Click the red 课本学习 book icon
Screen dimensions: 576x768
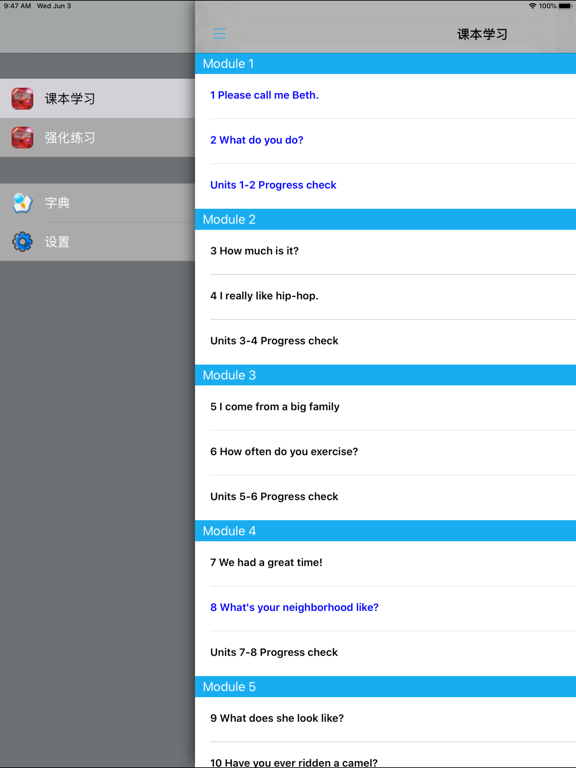pyautogui.click(x=23, y=98)
